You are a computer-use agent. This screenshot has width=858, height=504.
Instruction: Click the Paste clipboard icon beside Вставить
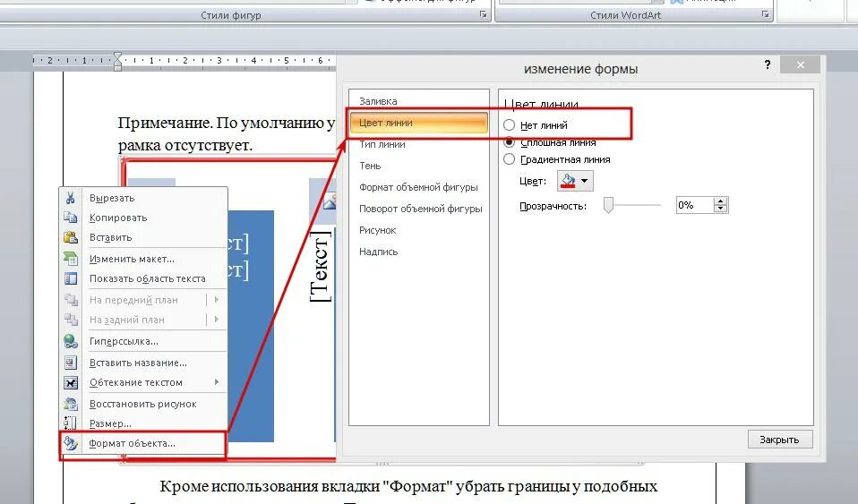pos(71,237)
